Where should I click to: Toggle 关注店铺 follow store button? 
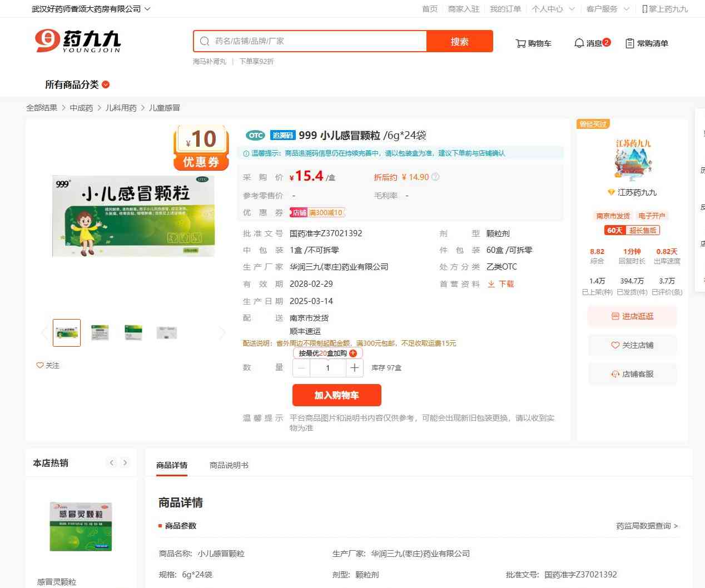point(632,345)
